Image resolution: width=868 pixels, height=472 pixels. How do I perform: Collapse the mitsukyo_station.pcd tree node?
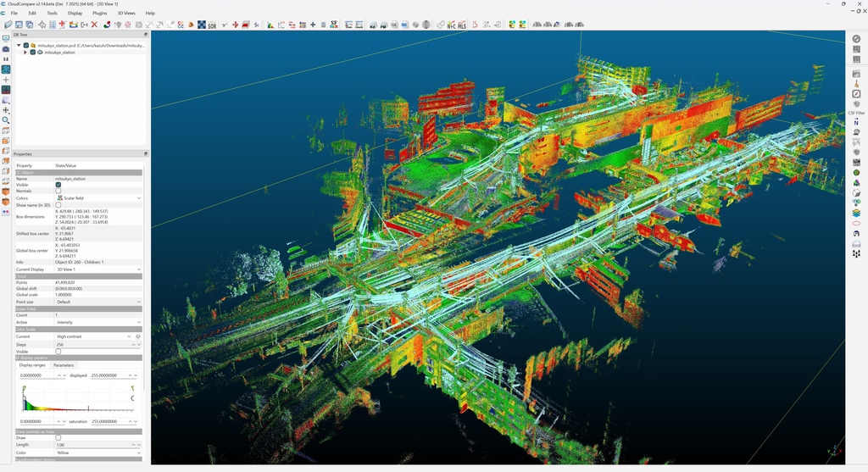[19, 46]
